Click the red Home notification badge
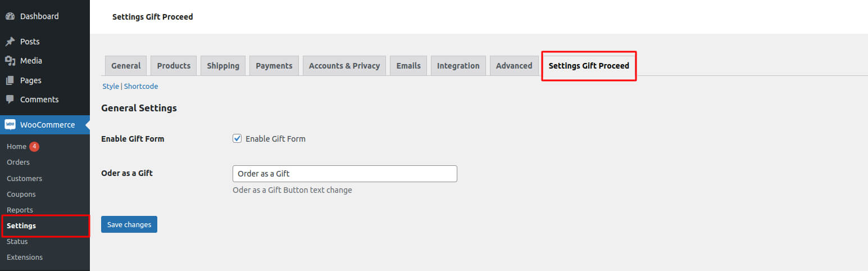Viewport: 868px width, 271px height. (x=34, y=146)
